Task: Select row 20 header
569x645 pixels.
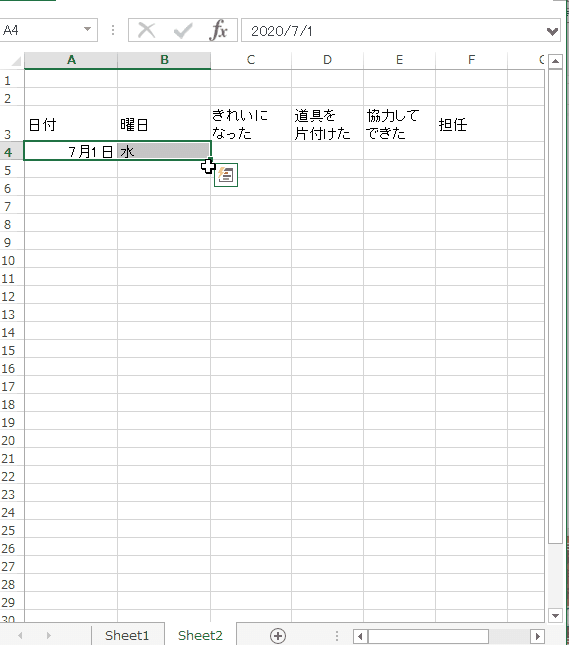Action: coord(12,441)
